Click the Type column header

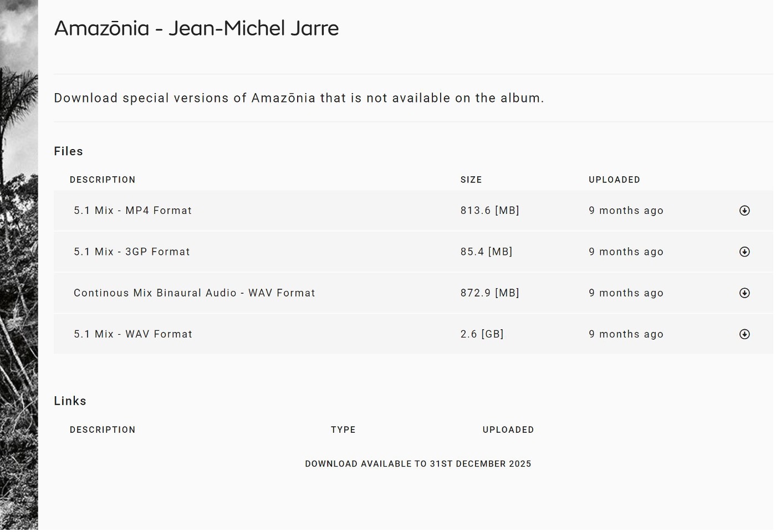coord(343,429)
